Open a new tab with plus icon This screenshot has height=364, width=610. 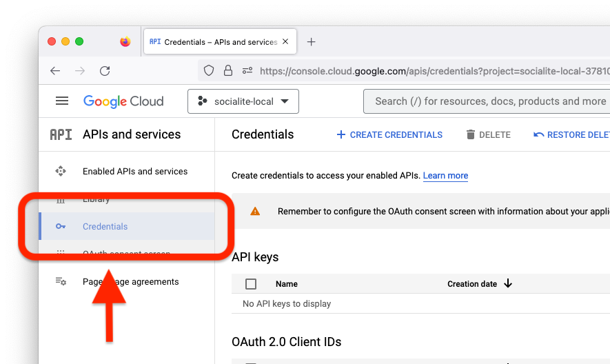pyautogui.click(x=312, y=41)
